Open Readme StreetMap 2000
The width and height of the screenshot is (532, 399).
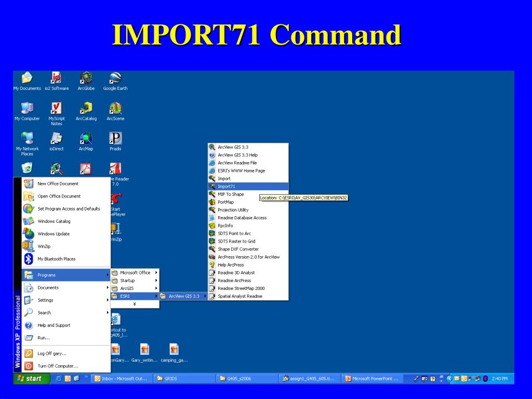point(248,288)
